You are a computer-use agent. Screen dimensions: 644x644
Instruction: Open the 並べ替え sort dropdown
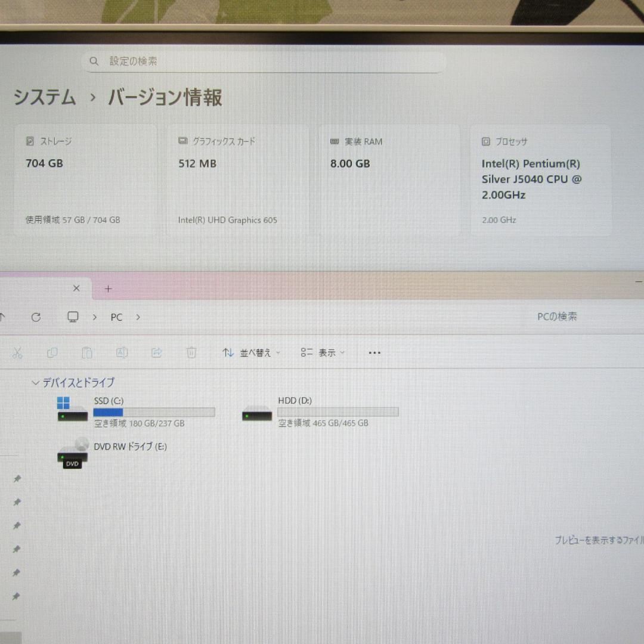click(x=250, y=352)
